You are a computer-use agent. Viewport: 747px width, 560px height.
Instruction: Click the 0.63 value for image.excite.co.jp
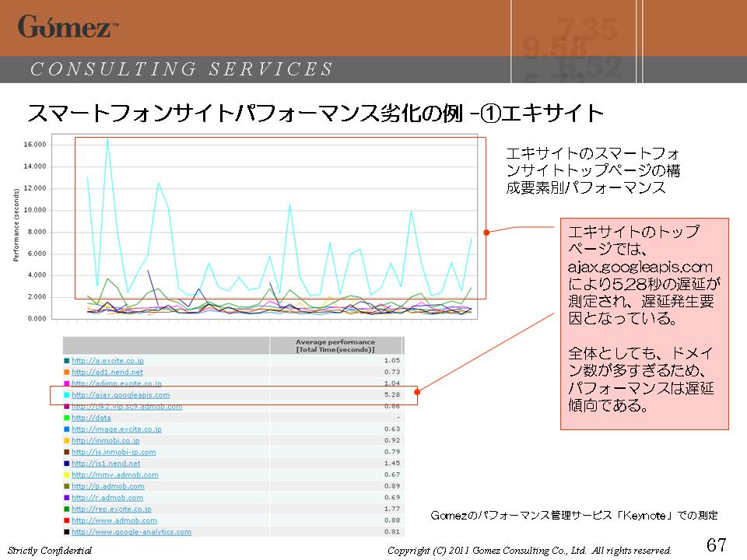[392, 429]
